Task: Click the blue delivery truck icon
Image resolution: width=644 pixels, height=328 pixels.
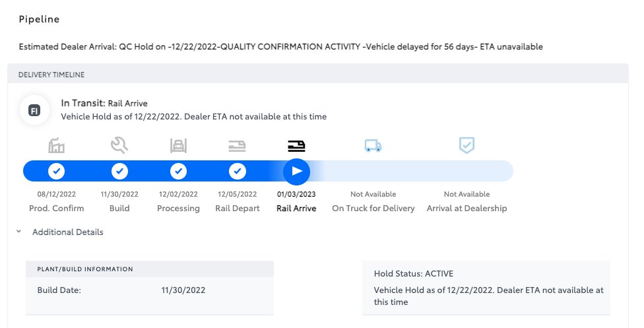Action: click(x=373, y=145)
